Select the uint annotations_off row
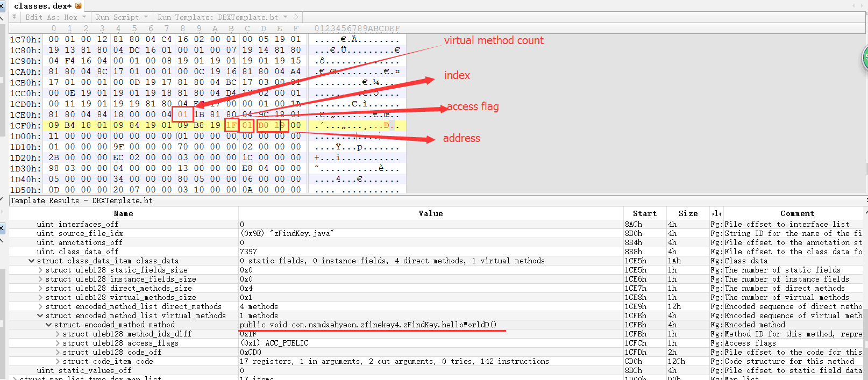The height and width of the screenshot is (380, 868). pyautogui.click(x=436, y=242)
